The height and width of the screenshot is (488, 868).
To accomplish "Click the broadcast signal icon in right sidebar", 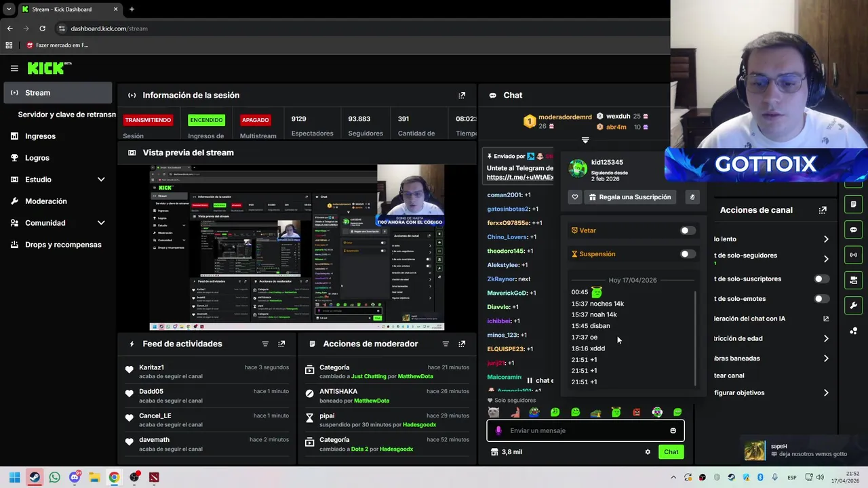I will click(853, 255).
